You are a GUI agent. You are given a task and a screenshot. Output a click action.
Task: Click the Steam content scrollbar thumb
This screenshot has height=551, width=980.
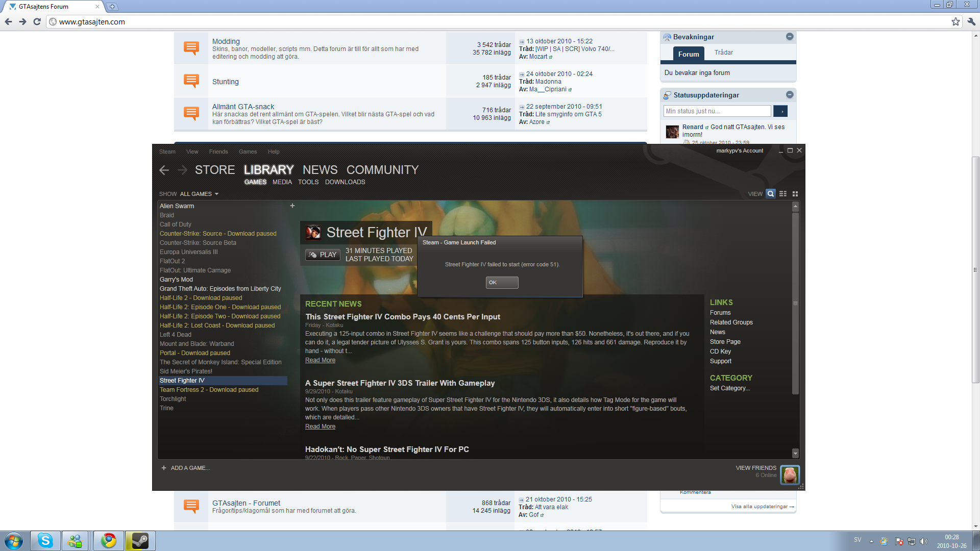point(795,303)
